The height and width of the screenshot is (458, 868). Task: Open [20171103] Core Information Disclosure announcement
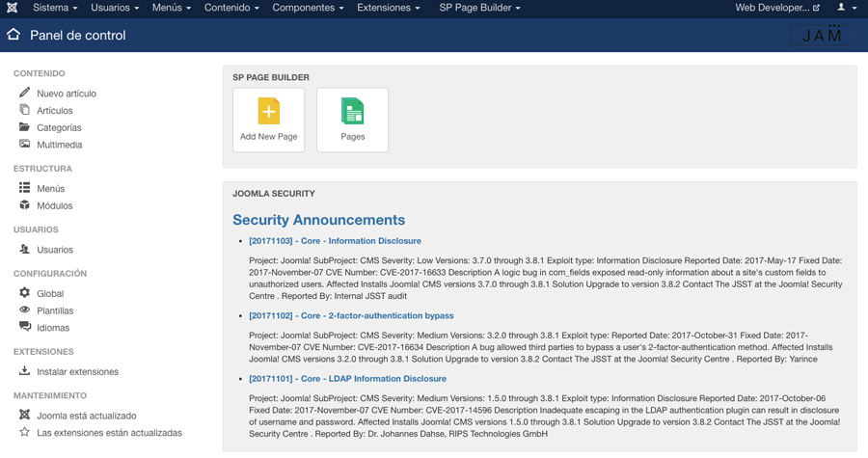[x=335, y=241]
